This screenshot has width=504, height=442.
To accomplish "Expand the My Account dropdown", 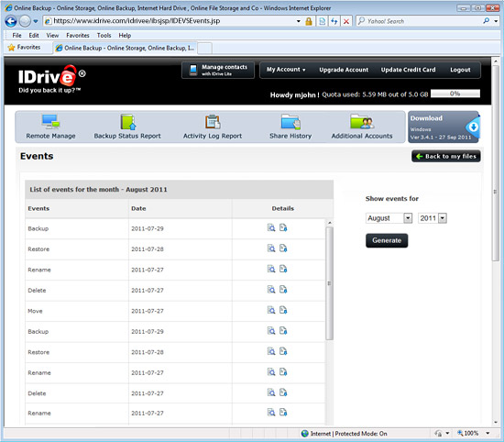I will click(285, 70).
